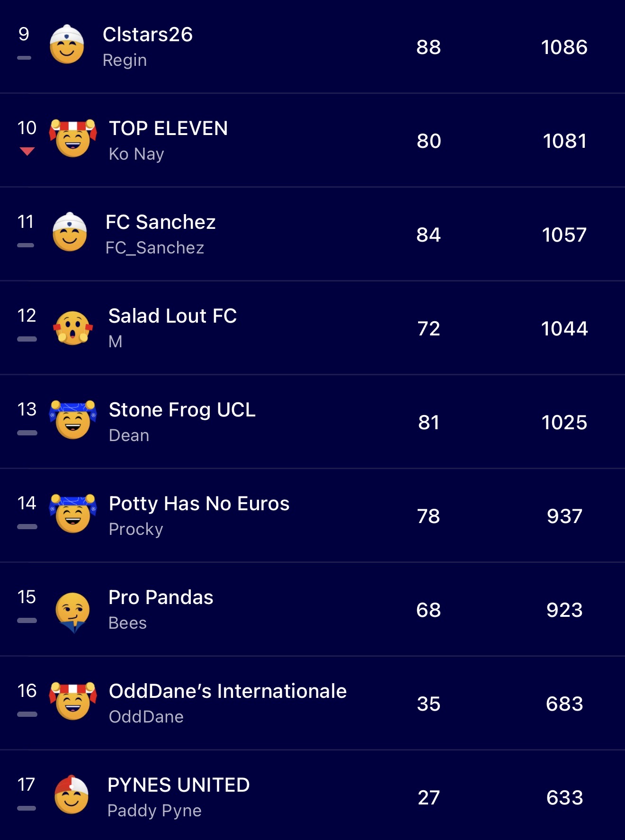The width and height of the screenshot is (625, 840).
Task: Click Pro Pandas matchday score 68
Action: coord(429,610)
